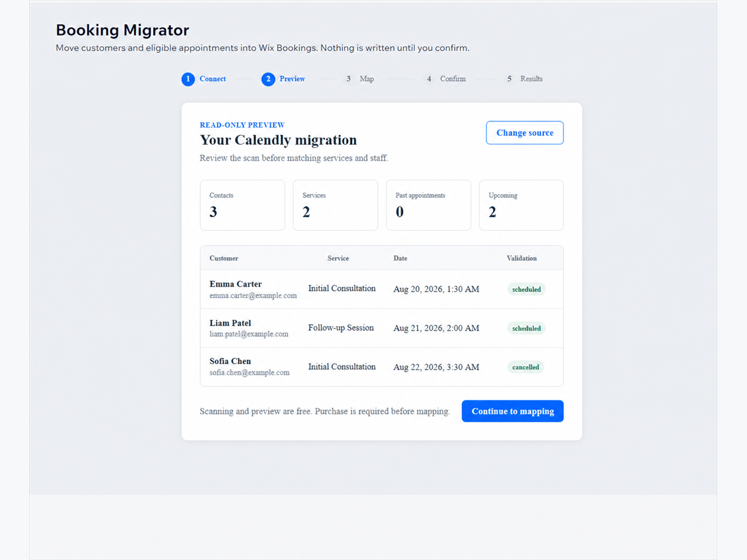Click date Aug 20, 2026, 1:30 AM
This screenshot has width=747, height=560.
pos(436,289)
